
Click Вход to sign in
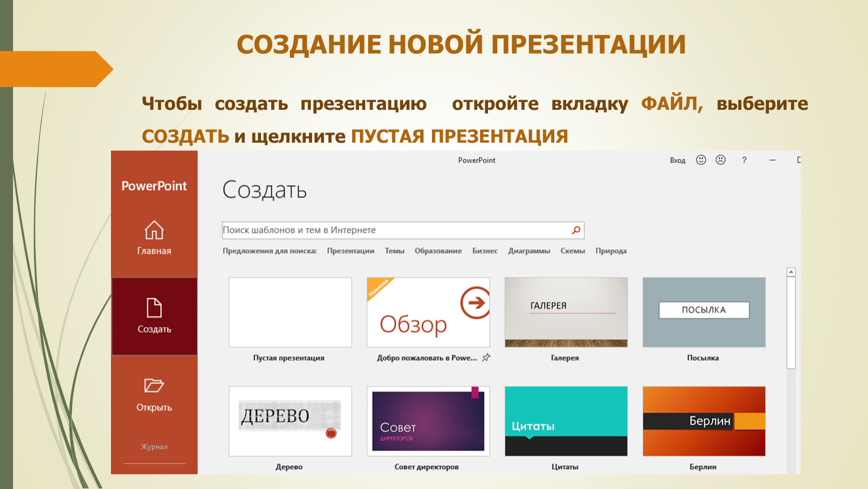[x=677, y=160]
